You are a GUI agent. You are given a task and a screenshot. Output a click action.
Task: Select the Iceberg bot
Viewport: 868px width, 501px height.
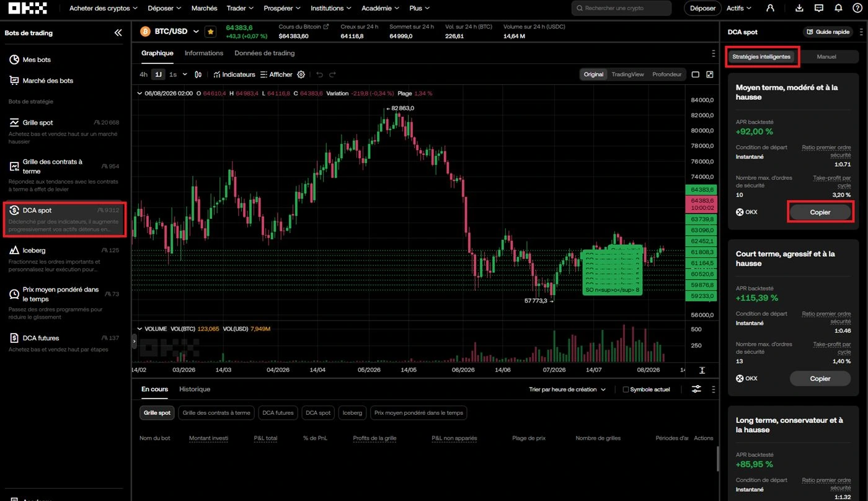[64, 260]
